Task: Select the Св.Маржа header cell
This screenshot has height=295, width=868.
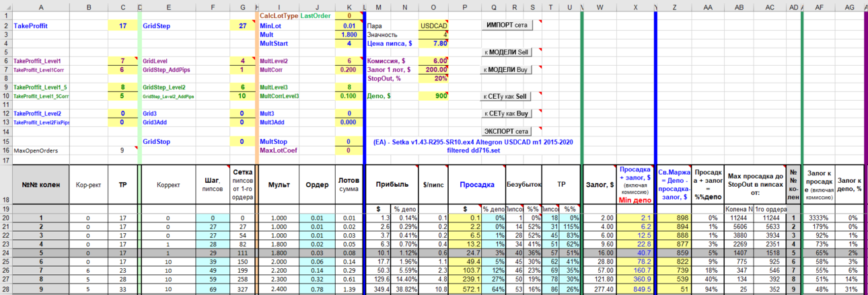Action: (x=674, y=184)
